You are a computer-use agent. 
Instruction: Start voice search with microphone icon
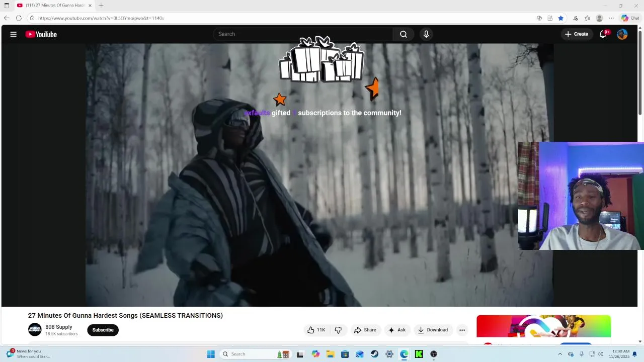[x=426, y=34]
